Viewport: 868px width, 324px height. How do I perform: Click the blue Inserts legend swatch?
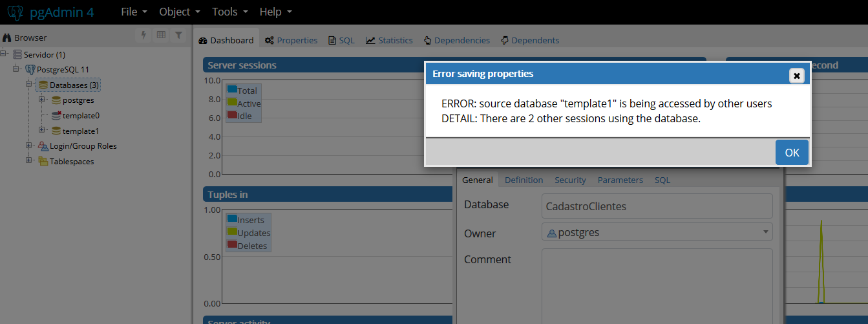pos(232,219)
